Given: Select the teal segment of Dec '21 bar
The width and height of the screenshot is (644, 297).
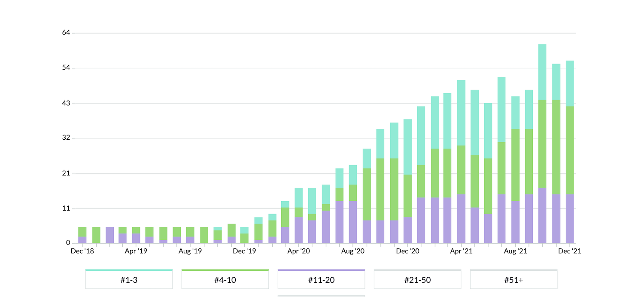Looking at the screenshot, I should click(x=570, y=83).
